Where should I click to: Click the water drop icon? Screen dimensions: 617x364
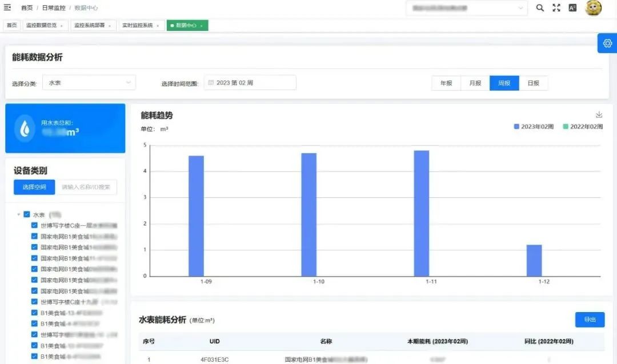point(25,128)
